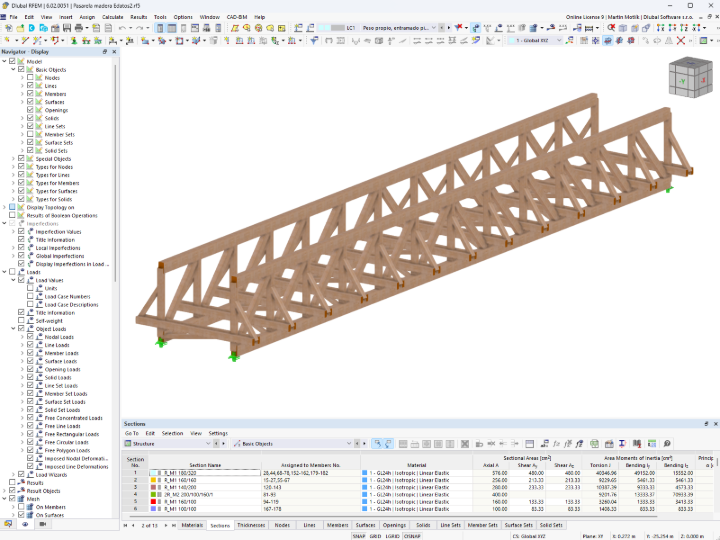
Task: Click the green color swatch in section row 4
Action: (153, 495)
